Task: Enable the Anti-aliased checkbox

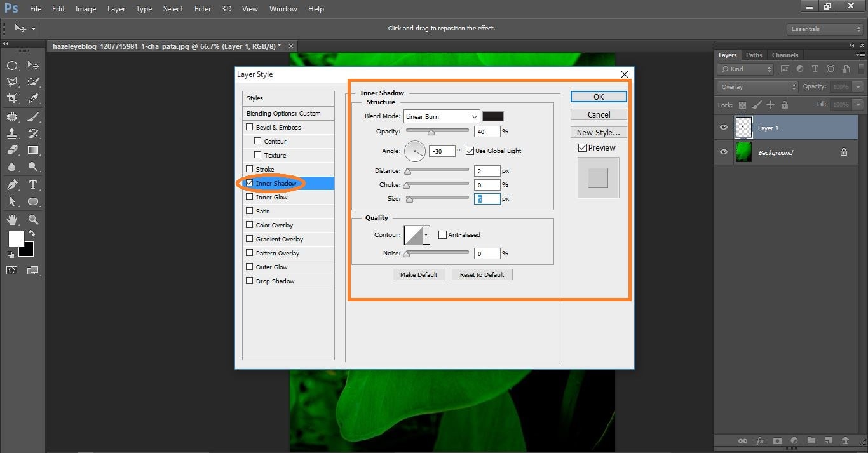Action: [443, 234]
